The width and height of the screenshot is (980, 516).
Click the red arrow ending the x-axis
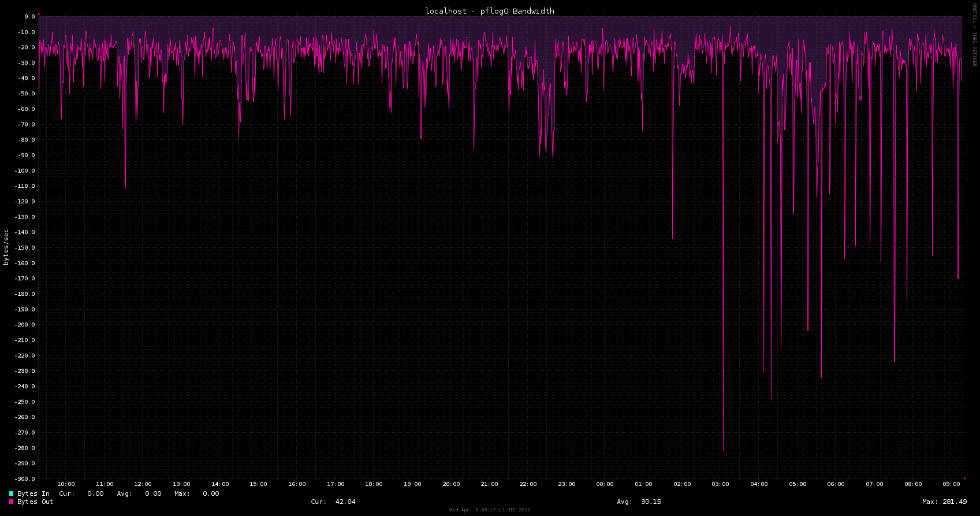965,478
